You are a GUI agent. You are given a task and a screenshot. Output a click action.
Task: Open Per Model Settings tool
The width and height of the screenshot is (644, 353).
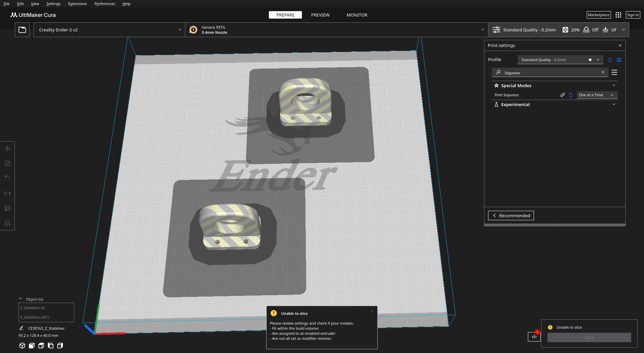[7, 208]
